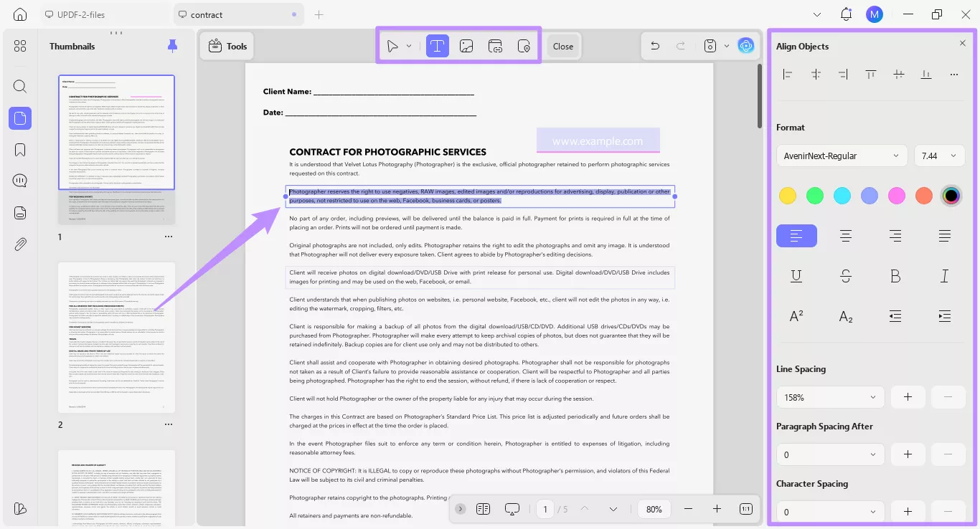Screen dimensions: 980x529
Task: Expand the select tool options arrow
Action: 409,46
